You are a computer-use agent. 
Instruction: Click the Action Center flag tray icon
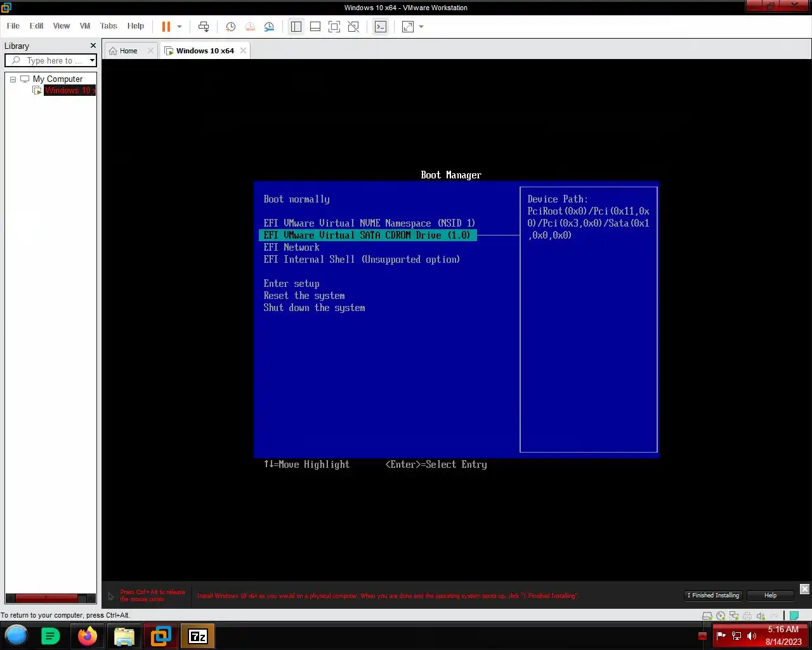(x=721, y=636)
